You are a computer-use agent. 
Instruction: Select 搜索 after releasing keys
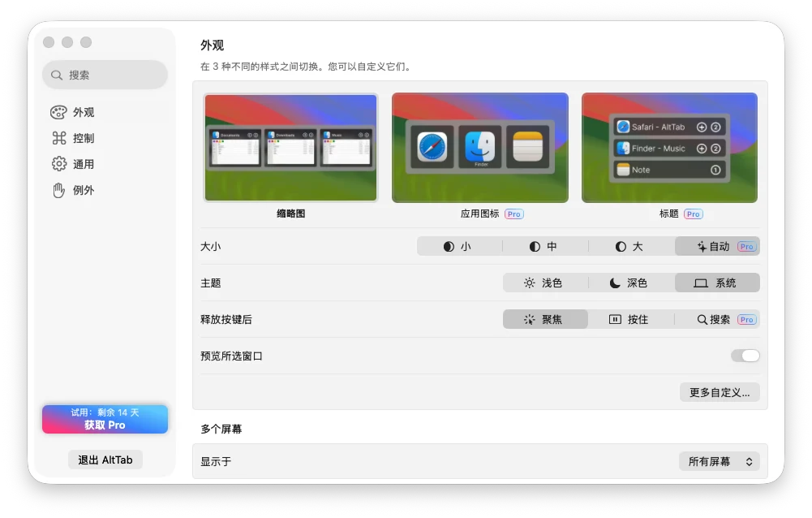coord(717,319)
